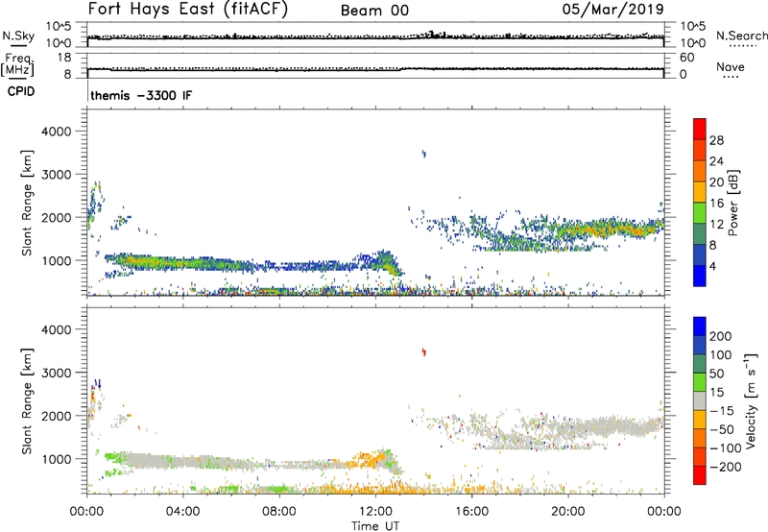The width and height of the screenshot is (768, 532).
Task: Click the gray segment of velocity colorbar
Action: 700,401
